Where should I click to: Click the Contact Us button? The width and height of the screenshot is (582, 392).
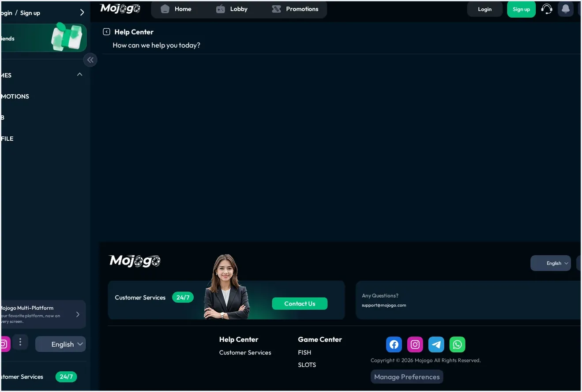[x=300, y=303]
